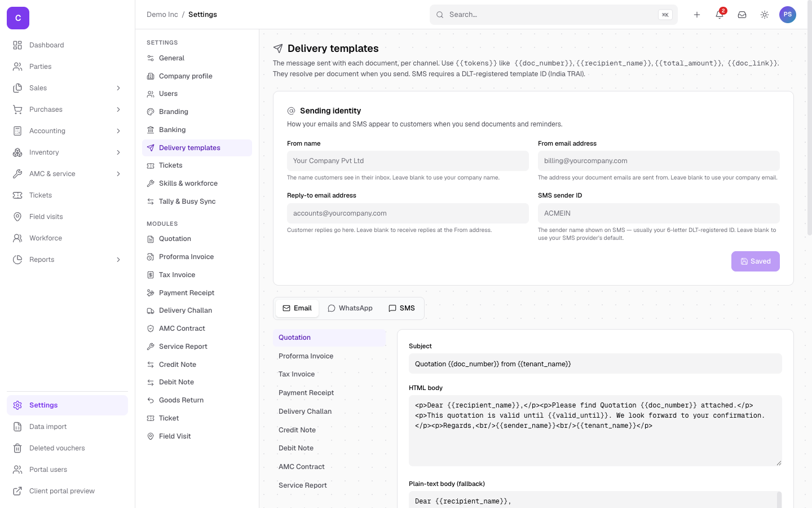Click the Payment Receipt module icon

[x=151, y=293]
